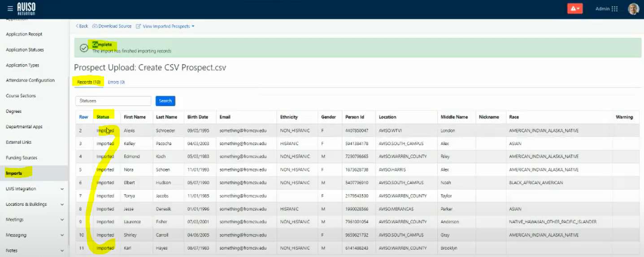
Task: Expand the LMS Integration section
Action: (x=34, y=189)
